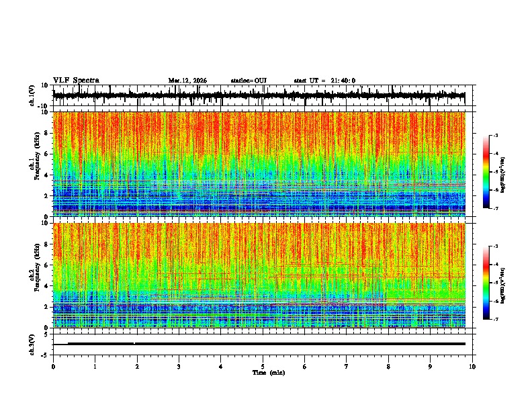Viewport: 532px width, 411px height.
Task: Click time axis tick label "7"
Action: (347, 367)
